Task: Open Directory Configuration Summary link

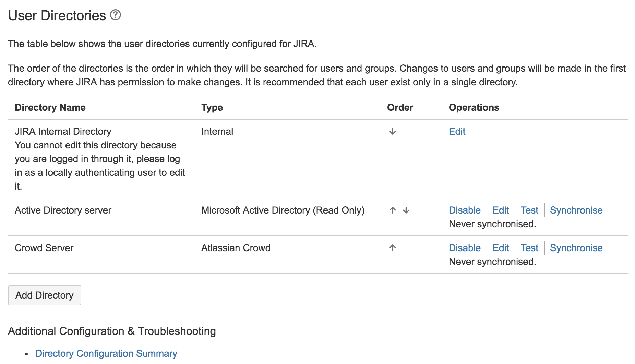Action: click(106, 353)
